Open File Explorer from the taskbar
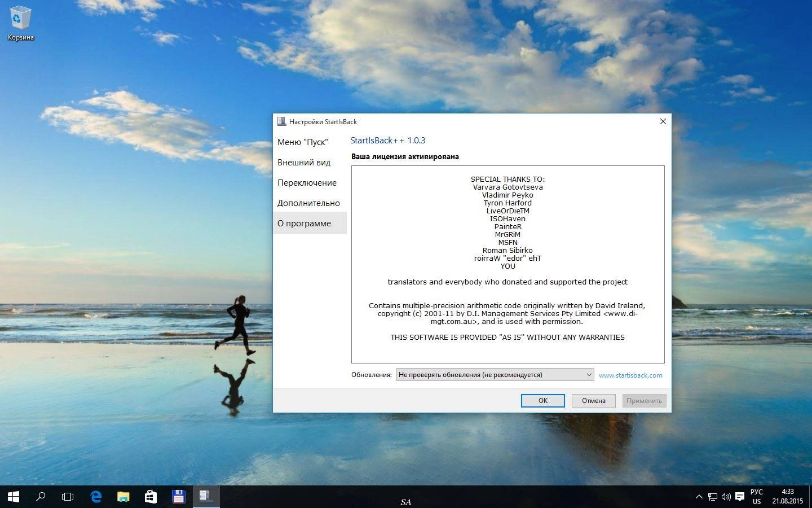Screen dimensions: 812x508 point(123,497)
